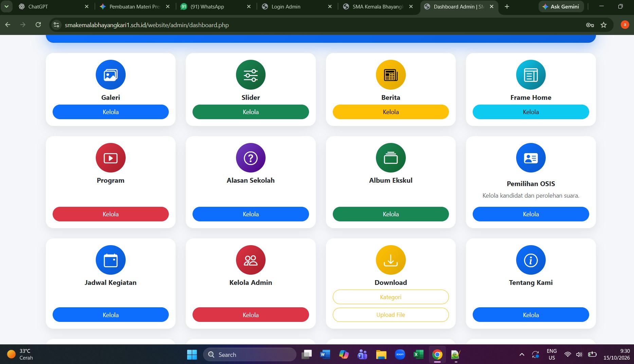Click the Berita newspaper icon

coord(391,75)
